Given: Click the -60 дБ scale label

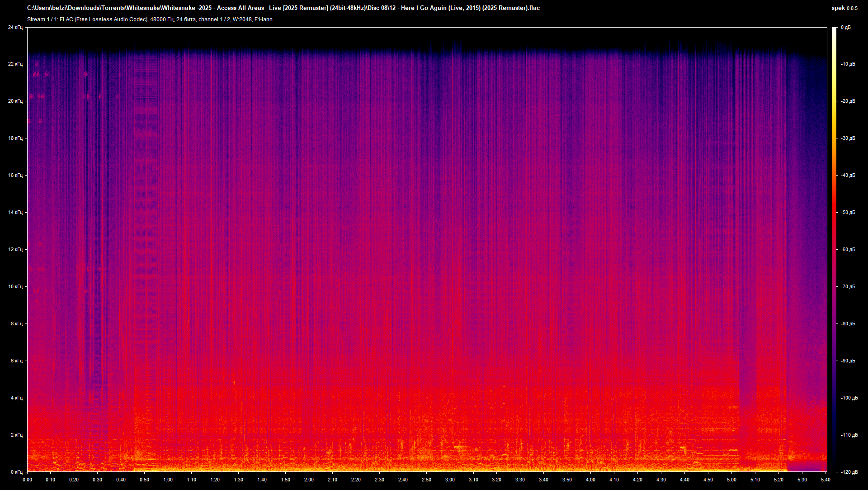Looking at the screenshot, I should click(848, 249).
